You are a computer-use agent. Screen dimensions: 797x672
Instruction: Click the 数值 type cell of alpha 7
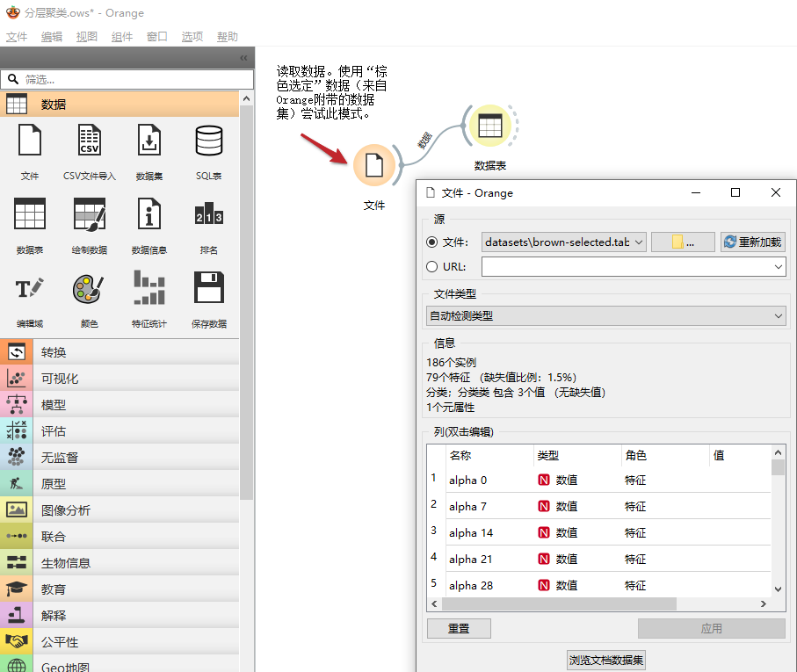[x=566, y=506]
